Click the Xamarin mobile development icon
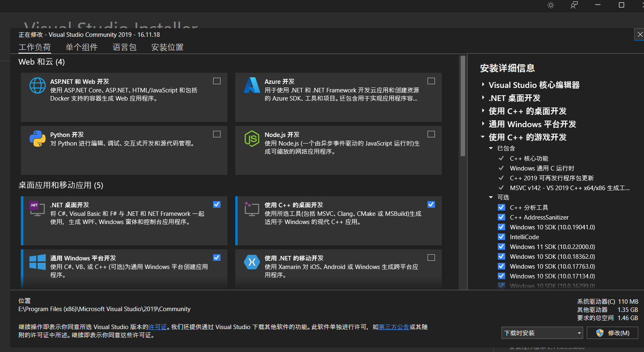Viewport: 644px width, 352px height. point(252,262)
